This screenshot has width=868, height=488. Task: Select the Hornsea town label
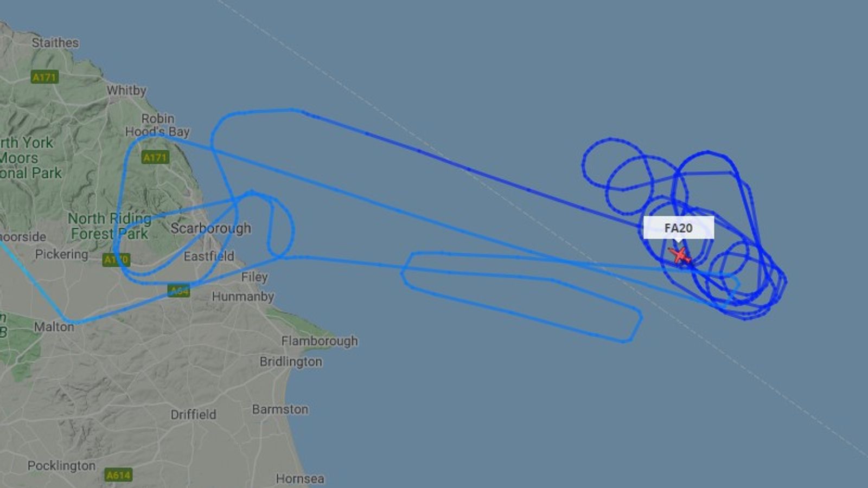pos(300,479)
